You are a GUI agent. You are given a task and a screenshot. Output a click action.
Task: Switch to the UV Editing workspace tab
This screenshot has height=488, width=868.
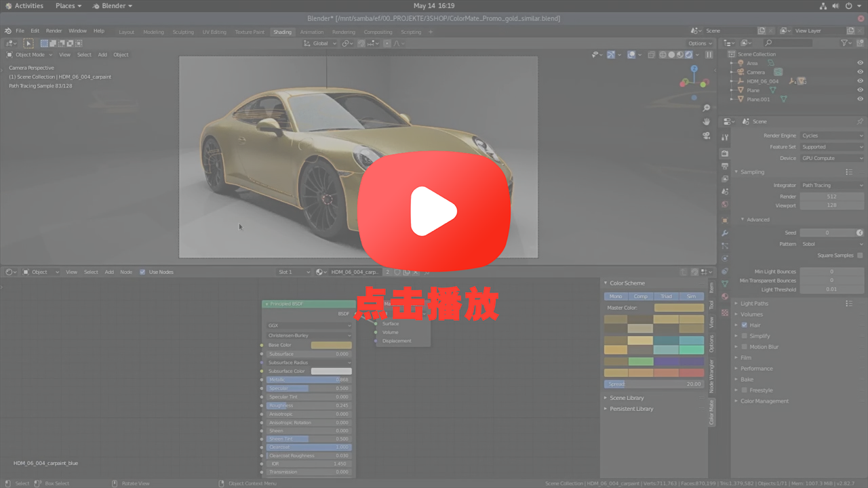coord(214,32)
